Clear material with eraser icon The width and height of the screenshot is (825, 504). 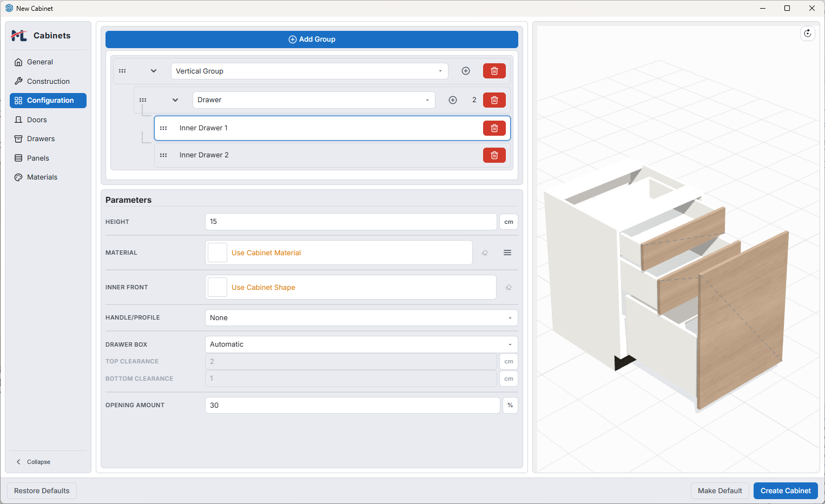pyautogui.click(x=485, y=253)
